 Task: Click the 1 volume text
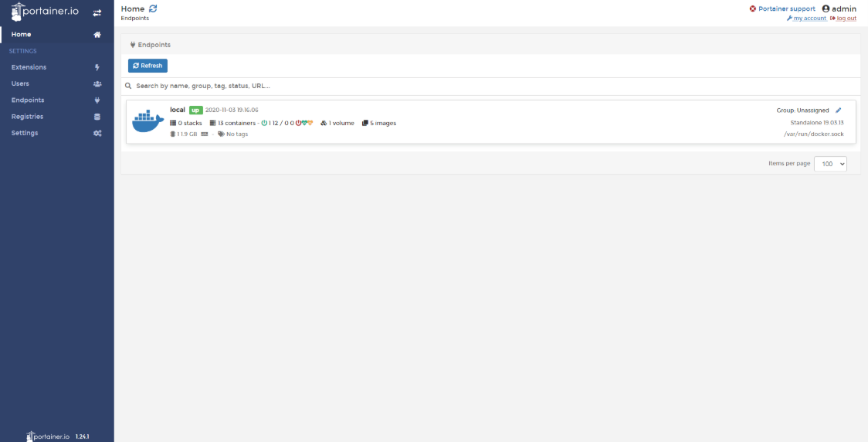[341, 123]
